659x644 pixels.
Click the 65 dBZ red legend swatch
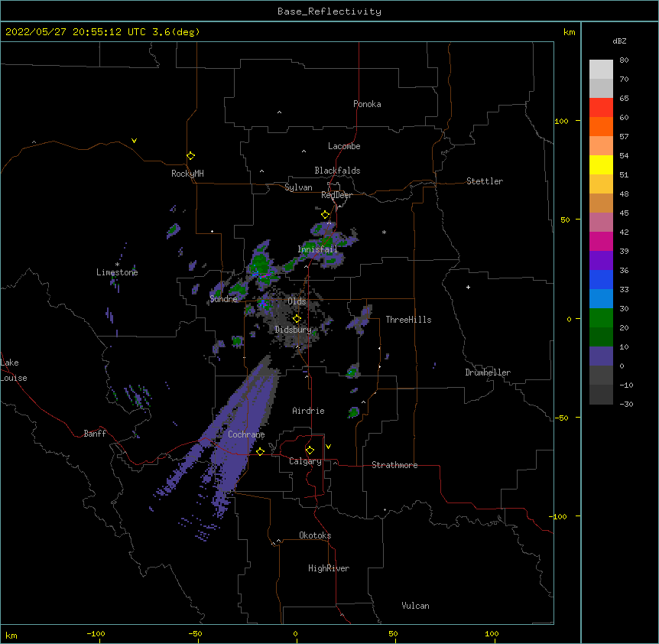(601, 108)
